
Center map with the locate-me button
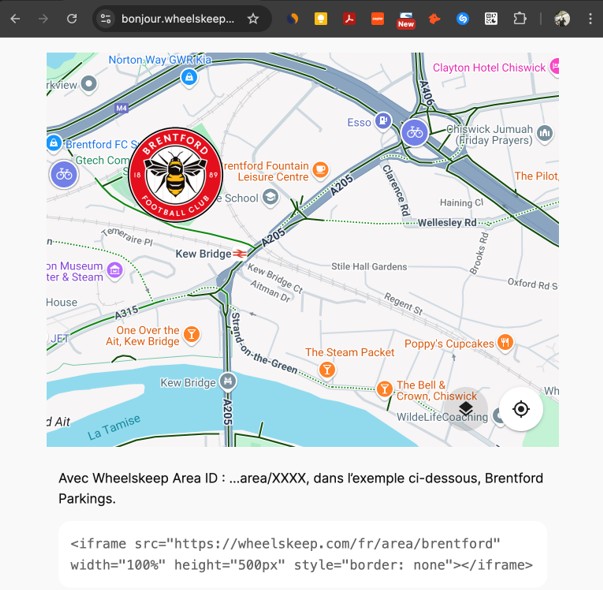pos(521,408)
